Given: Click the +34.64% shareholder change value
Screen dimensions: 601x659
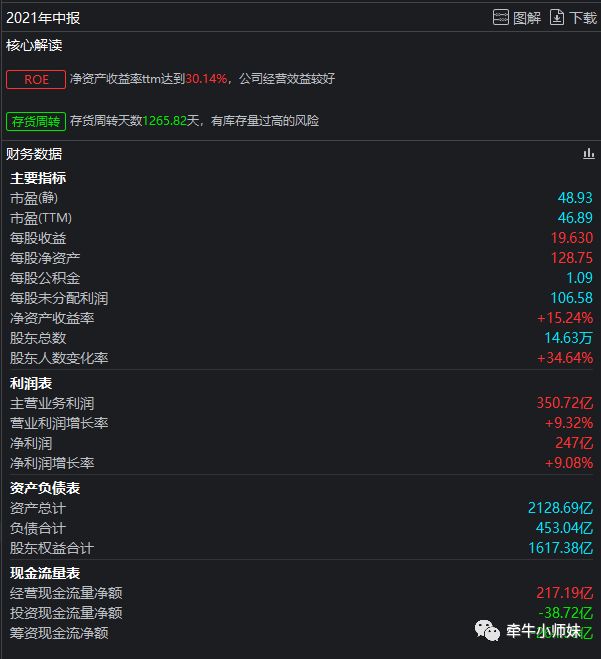Looking at the screenshot, I should (x=565, y=358).
